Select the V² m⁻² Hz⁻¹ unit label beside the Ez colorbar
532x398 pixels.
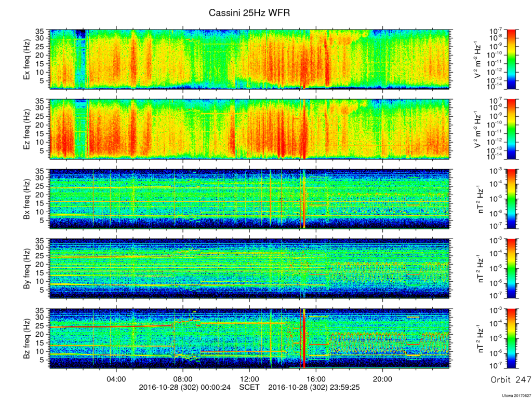point(478,129)
